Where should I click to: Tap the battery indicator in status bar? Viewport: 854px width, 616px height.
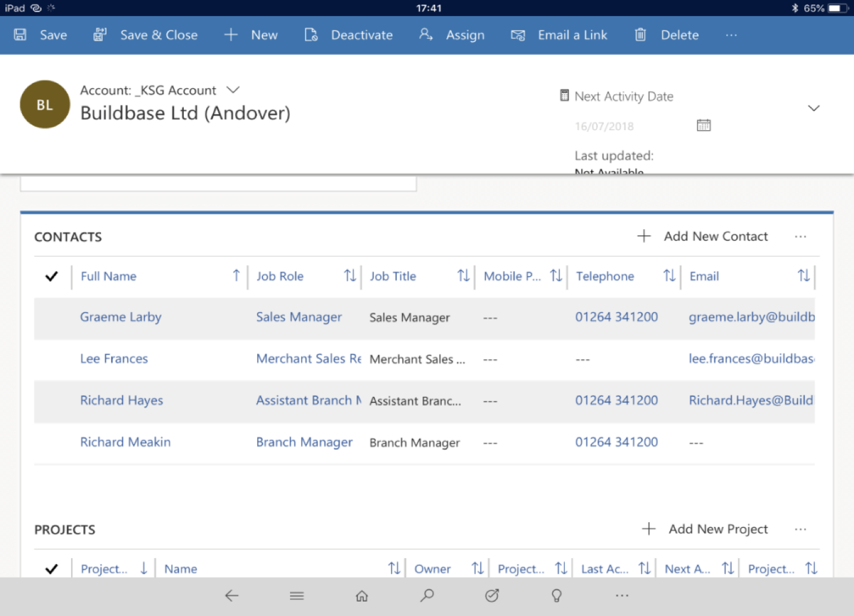pyautogui.click(x=837, y=8)
